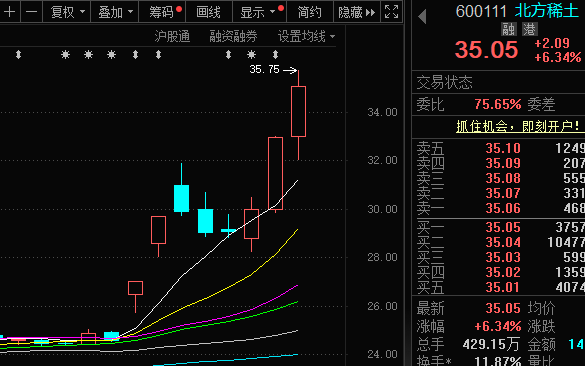585x366 pixels.
Task: Expand the 叠加 overlay dropdown
Action: tap(115, 12)
